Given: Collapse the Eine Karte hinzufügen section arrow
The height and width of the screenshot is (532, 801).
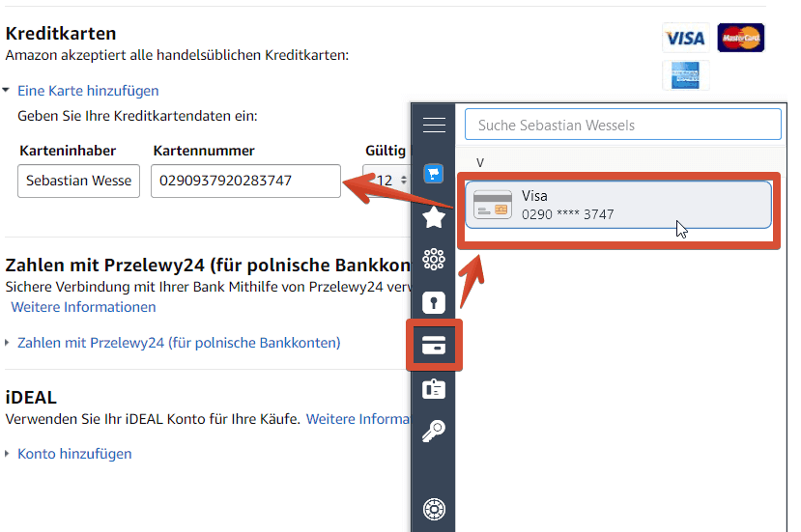Looking at the screenshot, I should (6, 91).
